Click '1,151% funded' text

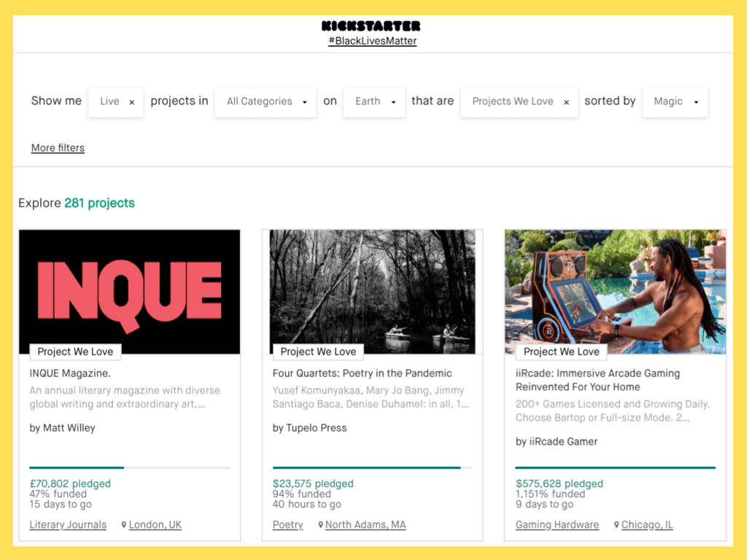[x=550, y=494]
